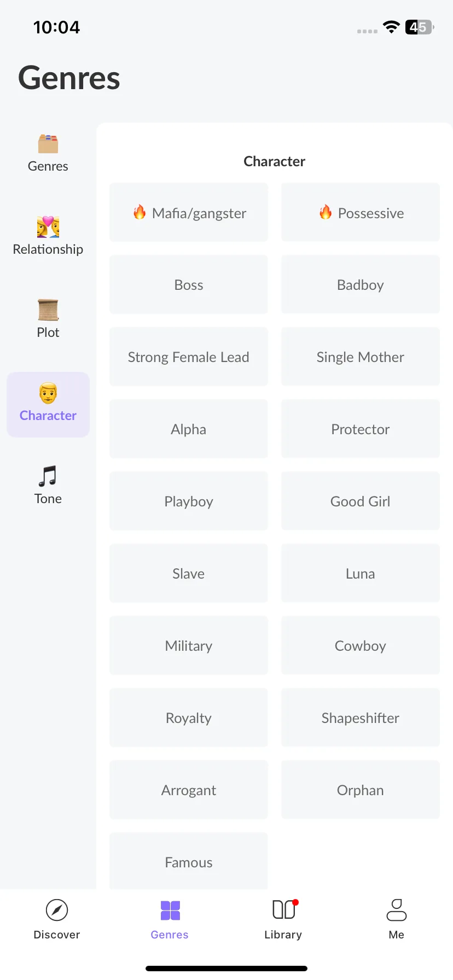The height and width of the screenshot is (980, 453).
Task: Pick the Strong Female Lead tag
Action: tap(189, 357)
